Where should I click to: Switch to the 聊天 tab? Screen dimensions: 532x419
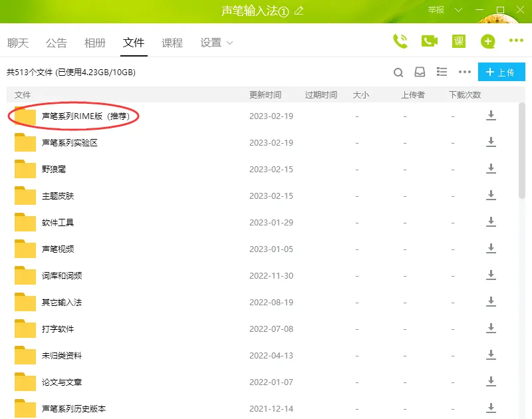click(18, 43)
